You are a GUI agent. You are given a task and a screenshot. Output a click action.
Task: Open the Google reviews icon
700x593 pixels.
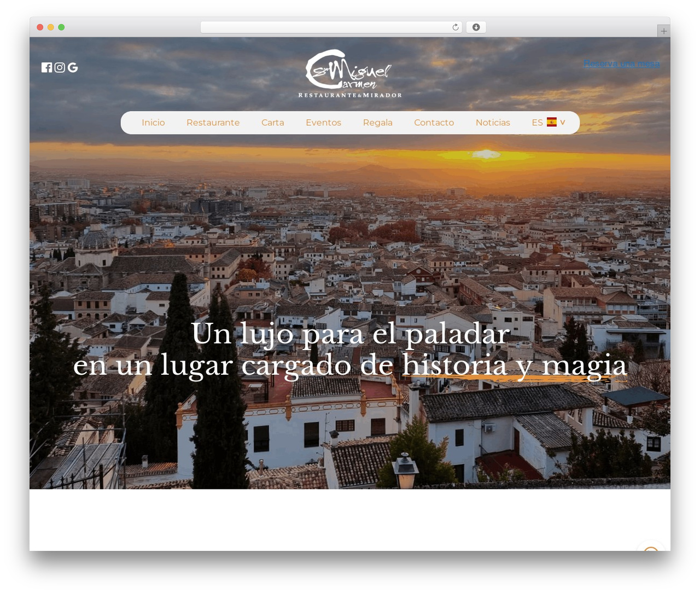click(x=73, y=67)
